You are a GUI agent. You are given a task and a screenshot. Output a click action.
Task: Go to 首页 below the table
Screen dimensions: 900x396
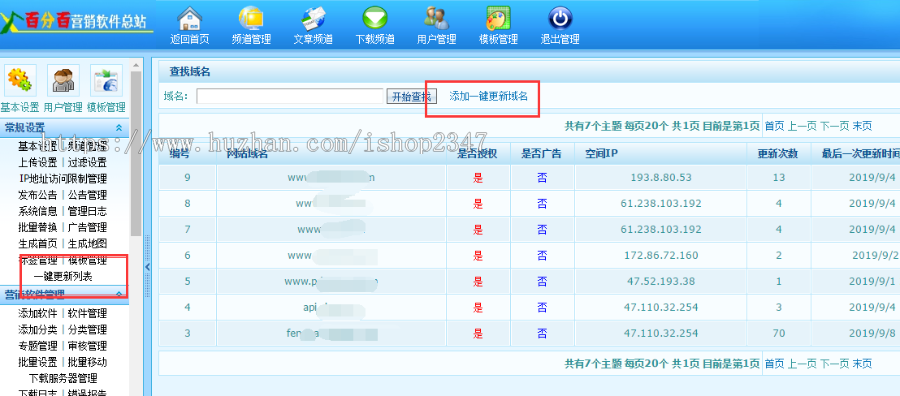click(774, 363)
